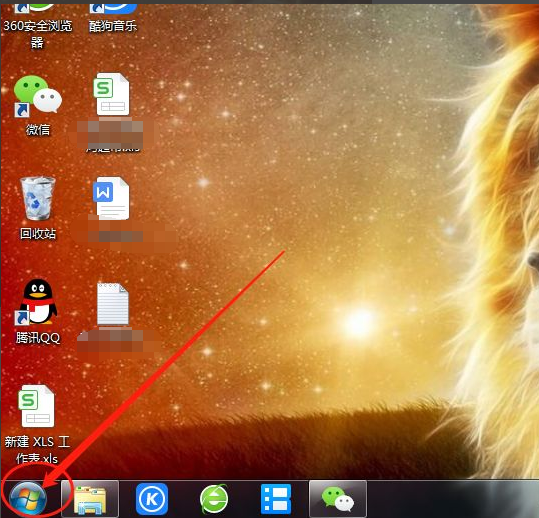The image size is (539, 518).
Task: Switch to WeChat in the taskbar
Action: [x=338, y=499]
